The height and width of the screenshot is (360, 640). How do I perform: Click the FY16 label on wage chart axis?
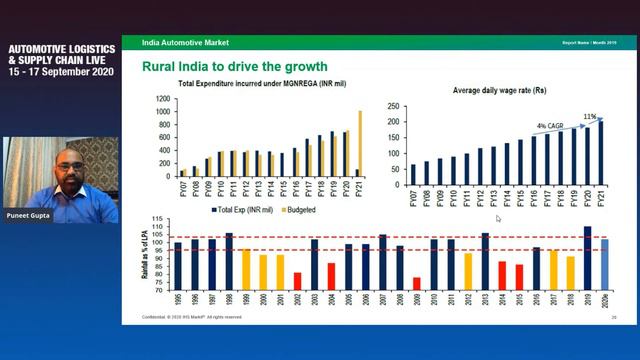click(x=534, y=198)
